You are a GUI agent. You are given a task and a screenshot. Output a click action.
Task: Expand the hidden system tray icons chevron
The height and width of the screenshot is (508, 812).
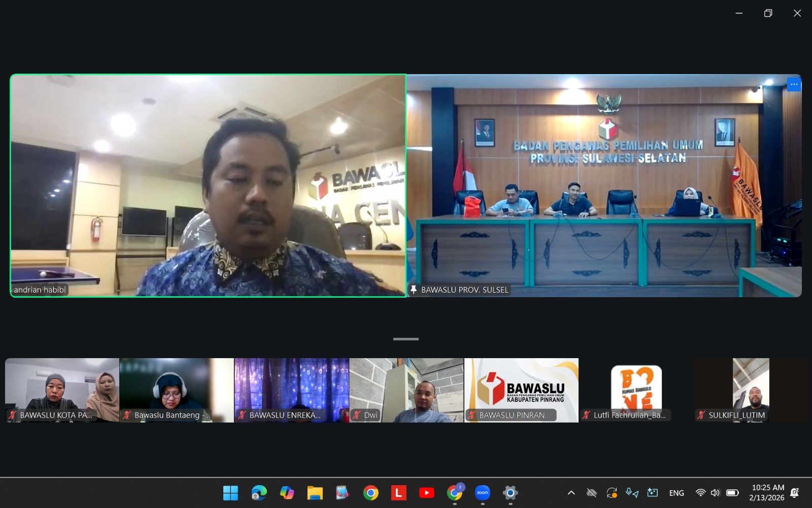[571, 493]
